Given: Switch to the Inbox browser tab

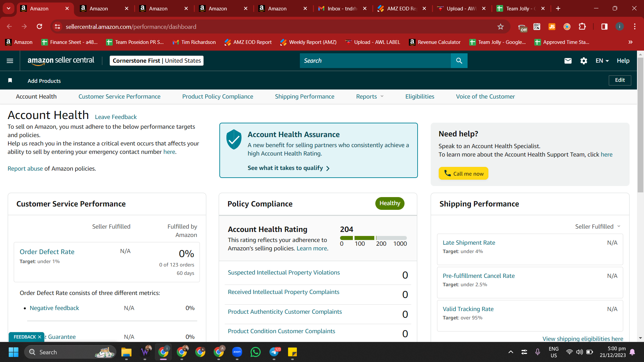Looking at the screenshot, I should tap(342, 8).
